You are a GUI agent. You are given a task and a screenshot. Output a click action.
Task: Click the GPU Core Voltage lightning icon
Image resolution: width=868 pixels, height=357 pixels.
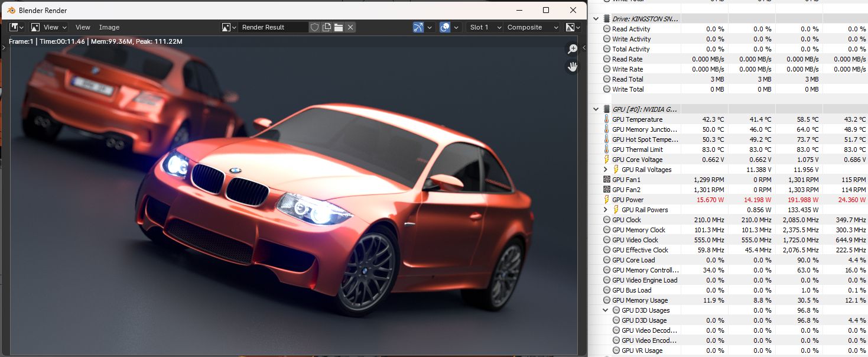coord(606,160)
